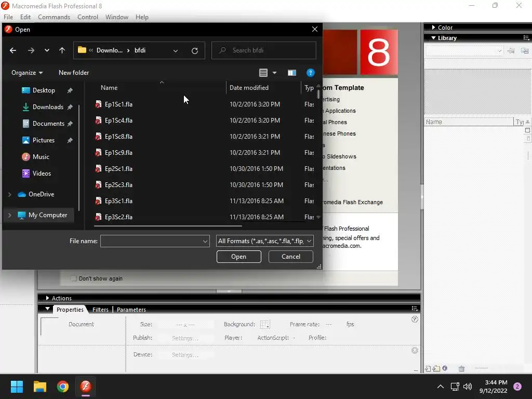Viewport: 532px width, 399px height.
Task: Unpin Desktop using its pin icon
Action: (70, 90)
